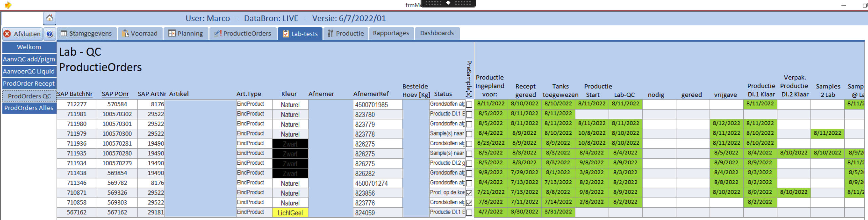Sort by the SAP POnr column header
868x220 pixels.
pos(115,94)
